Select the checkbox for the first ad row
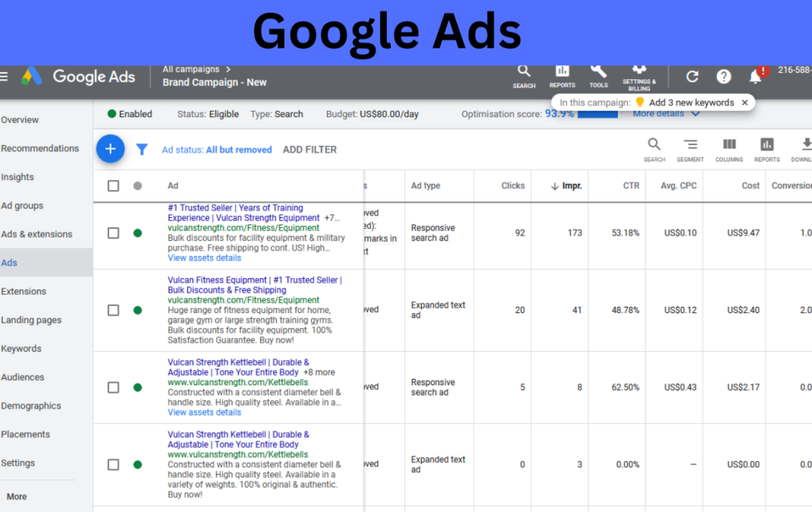The image size is (812, 512). 113,233
